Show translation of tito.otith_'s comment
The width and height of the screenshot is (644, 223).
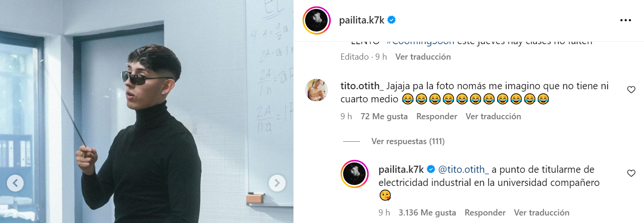click(x=493, y=116)
